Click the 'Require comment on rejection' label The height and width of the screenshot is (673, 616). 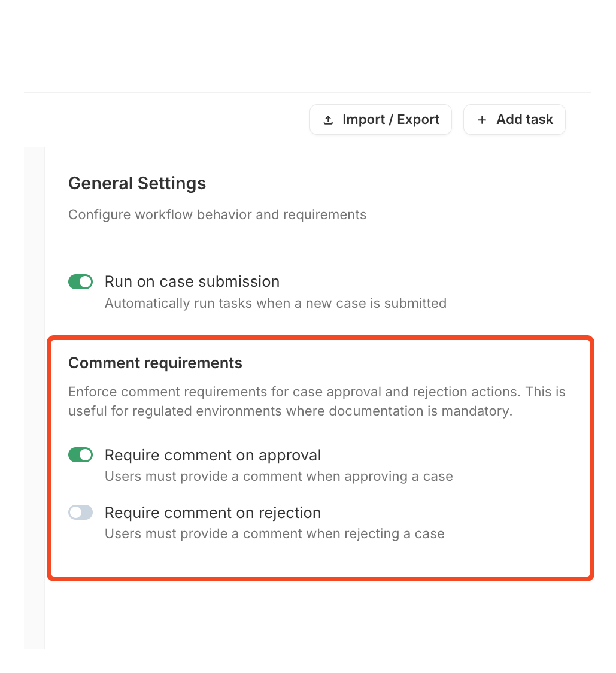213,513
